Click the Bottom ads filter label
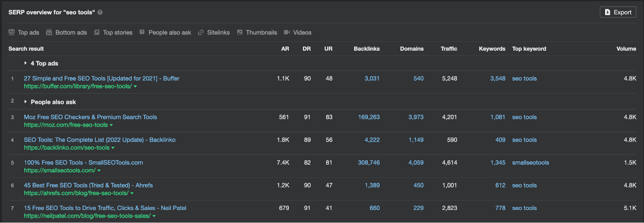The image size is (644, 223). point(71,32)
